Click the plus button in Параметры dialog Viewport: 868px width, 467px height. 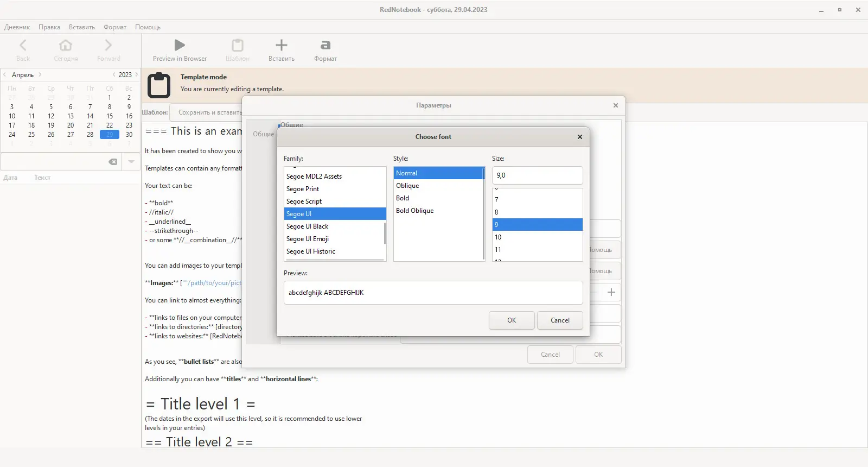[x=611, y=292]
